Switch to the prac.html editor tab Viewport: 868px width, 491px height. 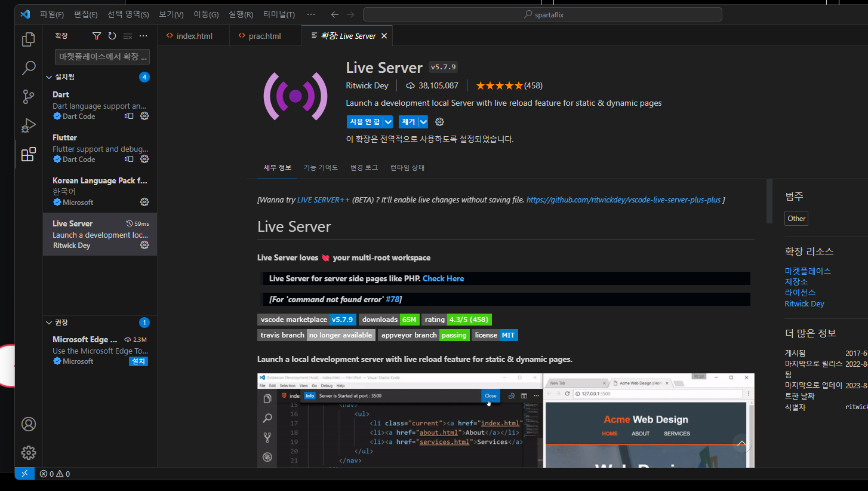pos(266,36)
